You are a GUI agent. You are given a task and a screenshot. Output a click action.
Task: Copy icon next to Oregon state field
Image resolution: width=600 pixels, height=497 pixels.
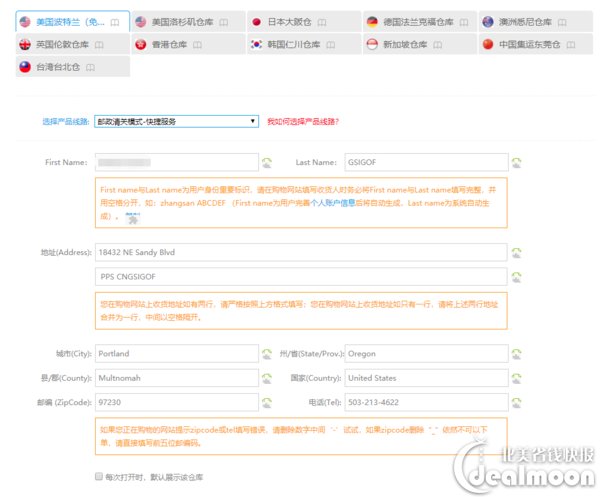point(517,354)
